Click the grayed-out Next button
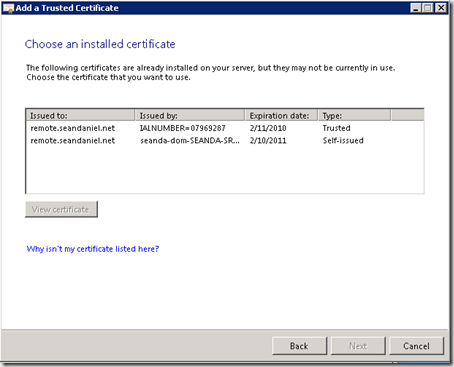 coord(358,346)
